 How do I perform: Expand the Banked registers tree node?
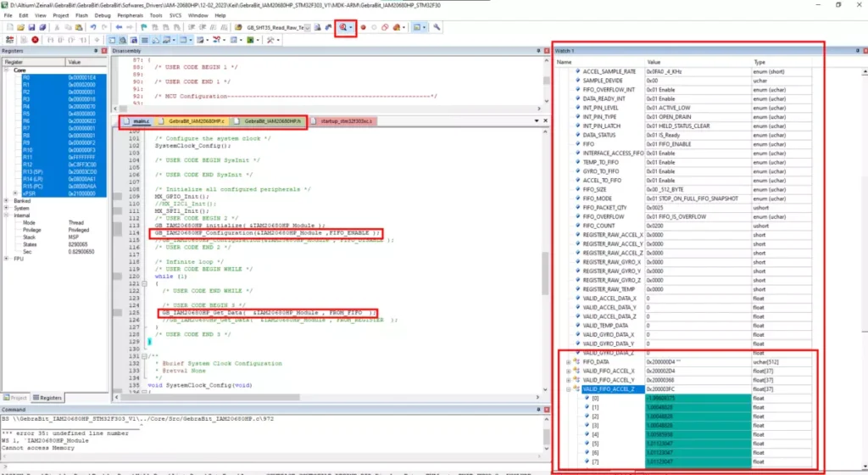tap(7, 201)
